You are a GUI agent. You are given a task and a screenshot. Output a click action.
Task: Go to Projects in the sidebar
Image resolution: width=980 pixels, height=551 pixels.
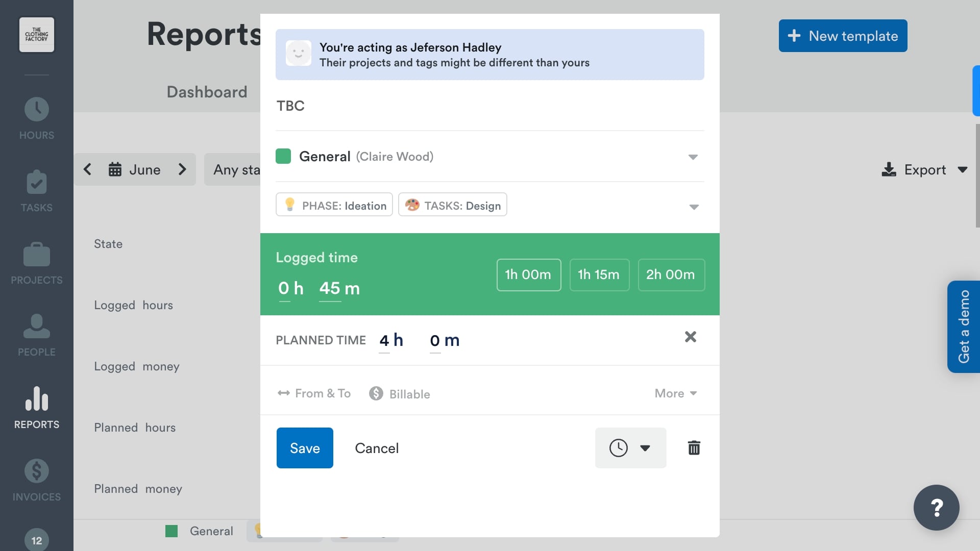36,263
